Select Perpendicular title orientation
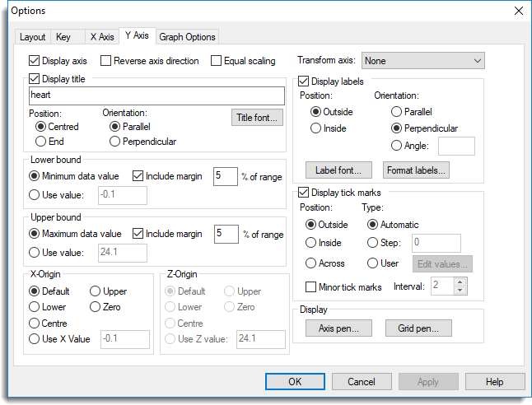Image resolution: width=532 pixels, height=405 pixels. coord(114,142)
